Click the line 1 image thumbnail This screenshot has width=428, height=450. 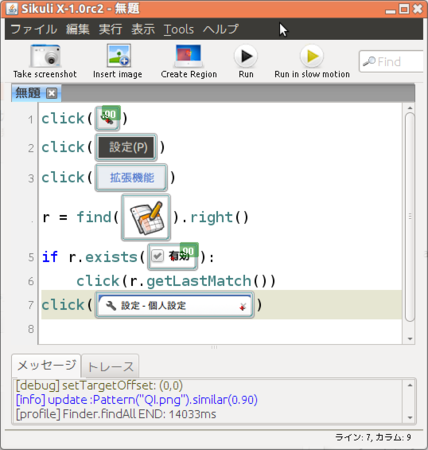(x=107, y=119)
